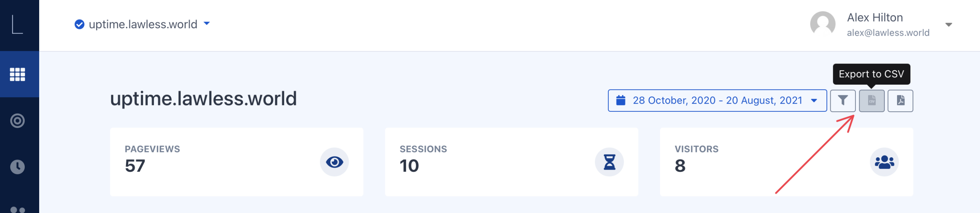Expand the Alex Hilton account menu arrow
Screen dimensions: 980x213
coord(949,25)
